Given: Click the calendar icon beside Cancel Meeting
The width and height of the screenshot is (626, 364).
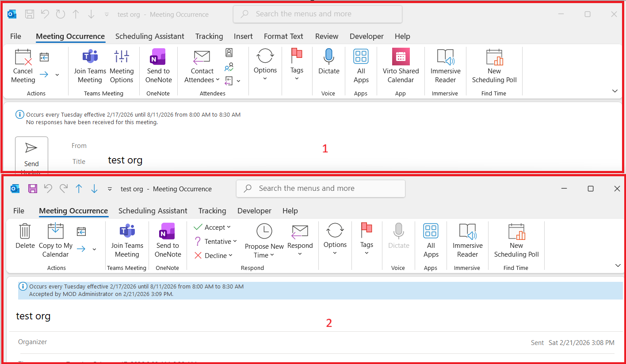Looking at the screenshot, I should tap(44, 57).
